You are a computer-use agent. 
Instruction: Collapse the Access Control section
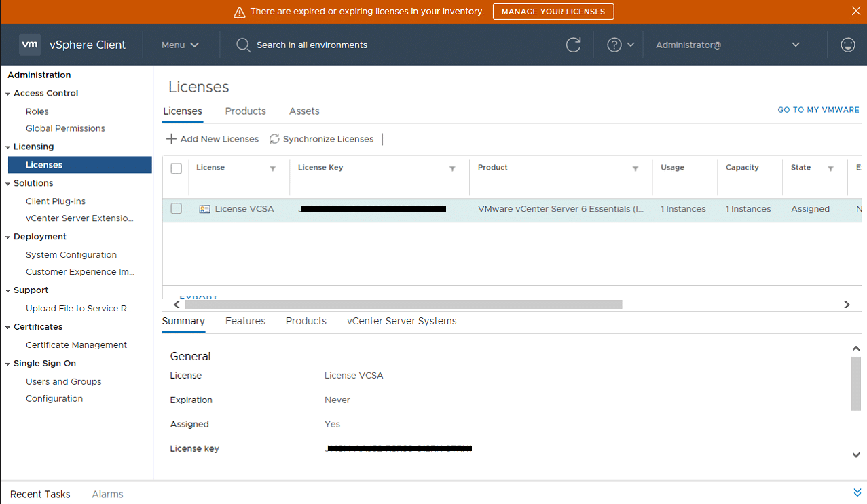click(x=8, y=94)
